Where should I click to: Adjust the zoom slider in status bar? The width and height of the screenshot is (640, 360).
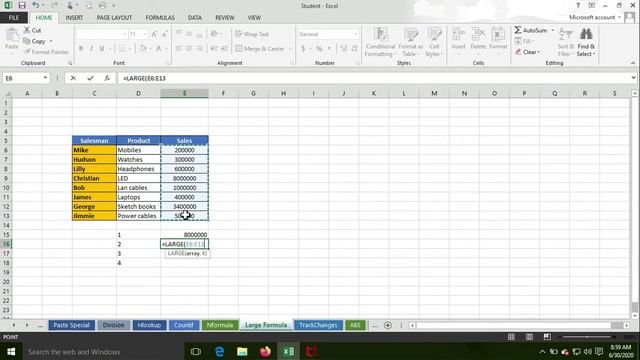coord(587,337)
